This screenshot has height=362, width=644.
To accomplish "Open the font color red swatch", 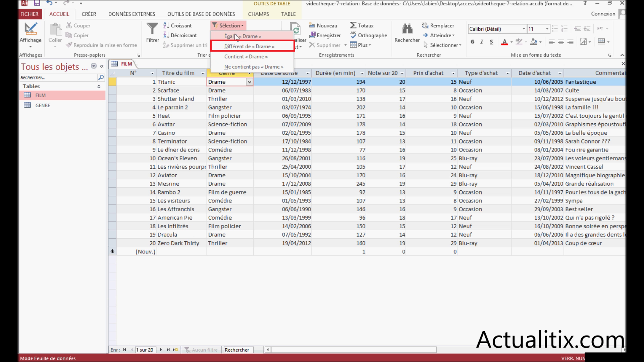I will tap(504, 42).
